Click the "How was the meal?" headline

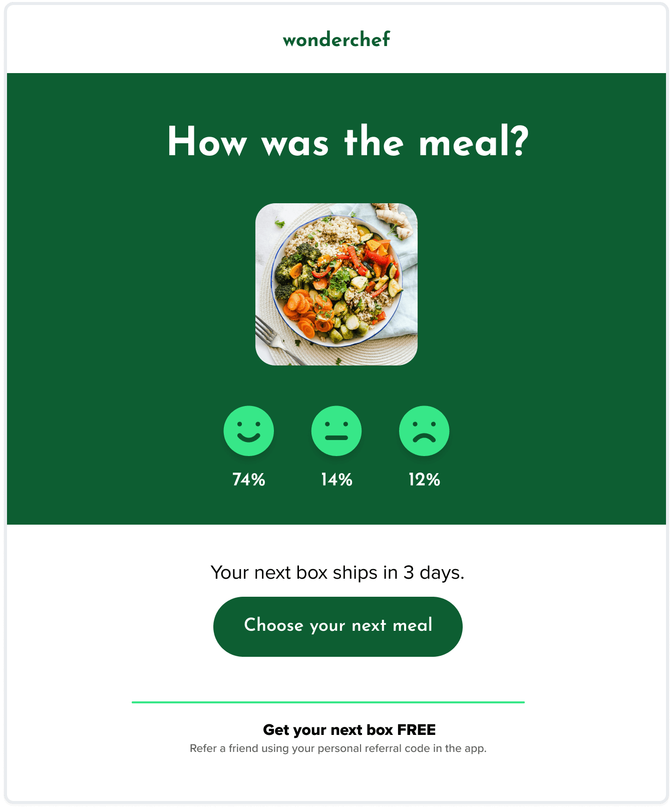pyautogui.click(x=348, y=142)
